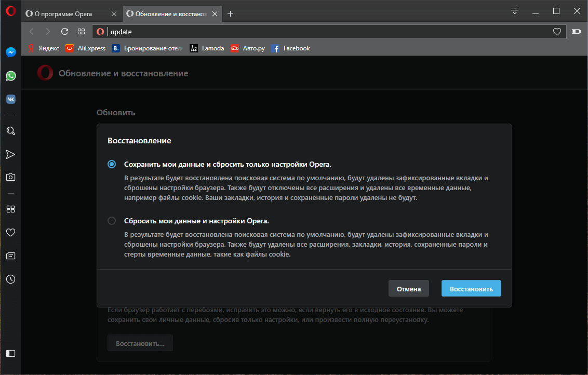Viewport: 588px width, 375px height.
Task: Toggle sidebar panel with the bottom-left icon
Action: coord(11,353)
